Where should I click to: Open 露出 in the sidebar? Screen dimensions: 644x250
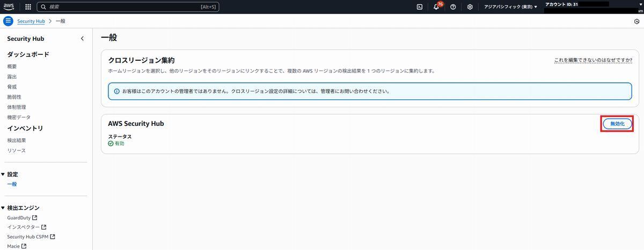coord(12,76)
